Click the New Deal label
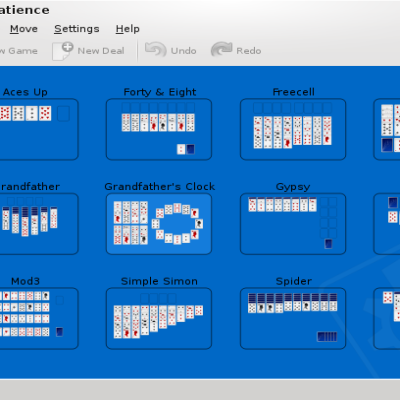This screenshot has width=400, height=400. pyautogui.click(x=101, y=51)
